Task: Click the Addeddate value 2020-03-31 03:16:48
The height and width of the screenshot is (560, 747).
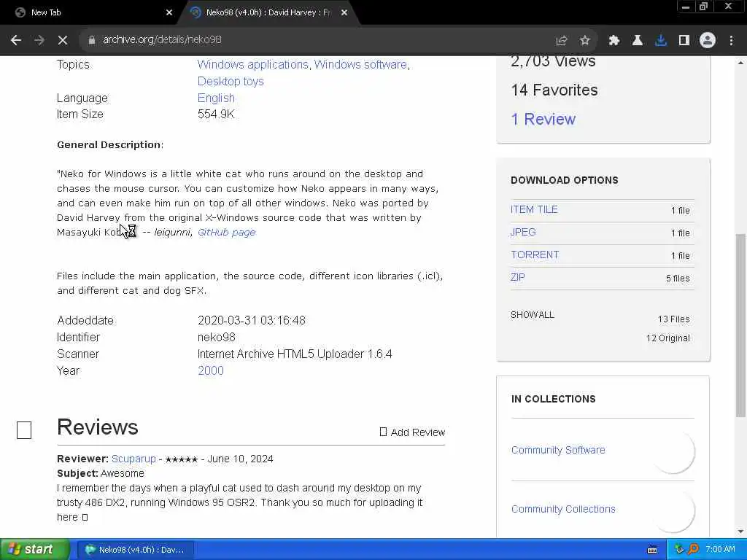Action: [252, 321]
